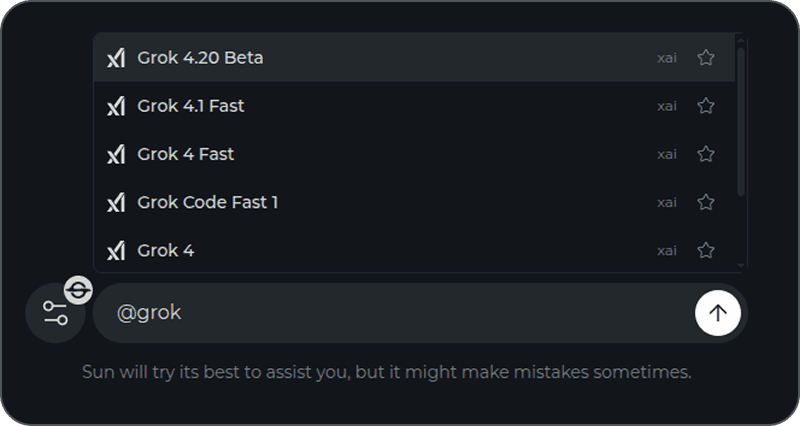Click the xAI logo beside Grok 4.1 Fast
The height and width of the screenshot is (426, 800).
pyautogui.click(x=116, y=106)
